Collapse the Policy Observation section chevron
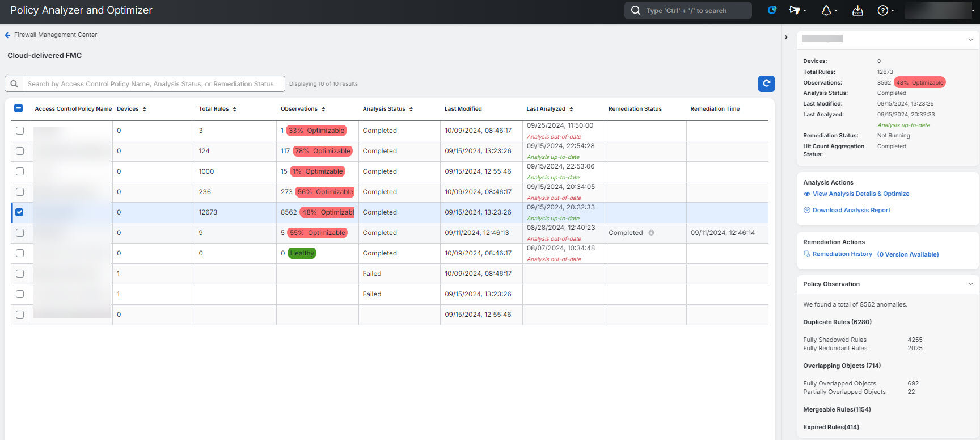The height and width of the screenshot is (440, 980). (x=970, y=284)
